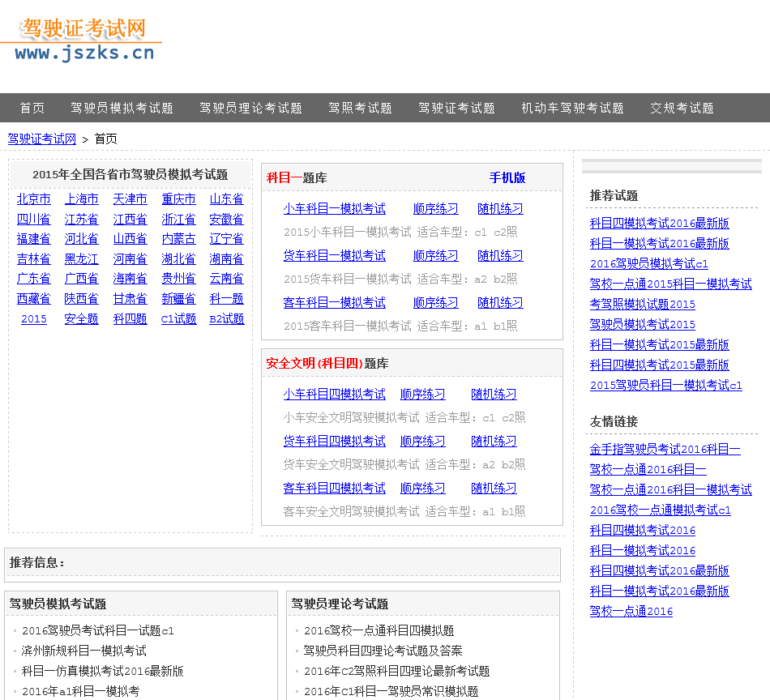Viewport: 770px width, 700px height.
Task: Start 小车科目四模拟考试
Action: (334, 394)
